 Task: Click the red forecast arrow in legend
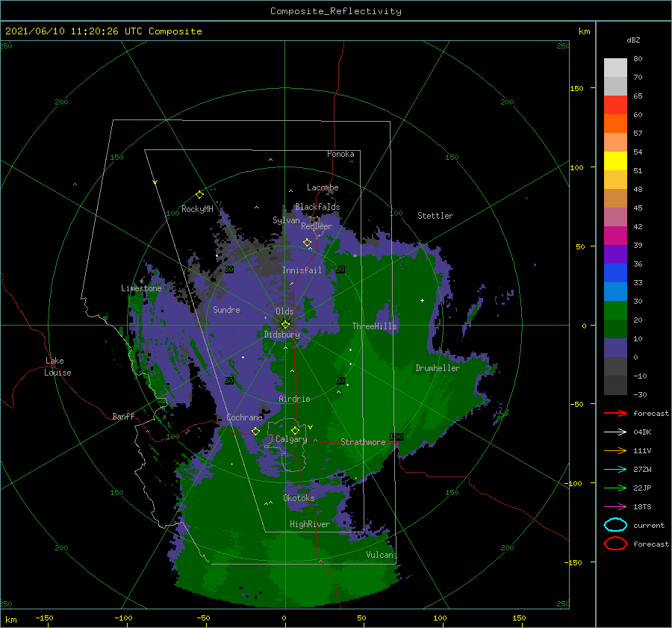coord(615,413)
